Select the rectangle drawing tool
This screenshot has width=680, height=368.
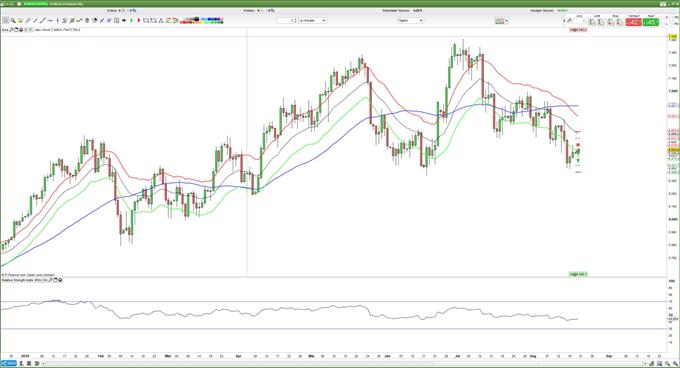pyautogui.click(x=146, y=20)
